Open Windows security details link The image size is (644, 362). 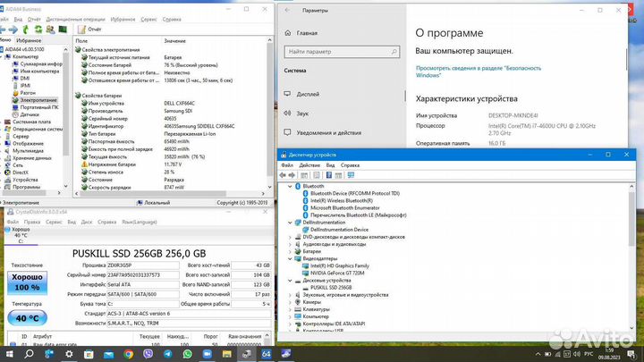(478, 72)
